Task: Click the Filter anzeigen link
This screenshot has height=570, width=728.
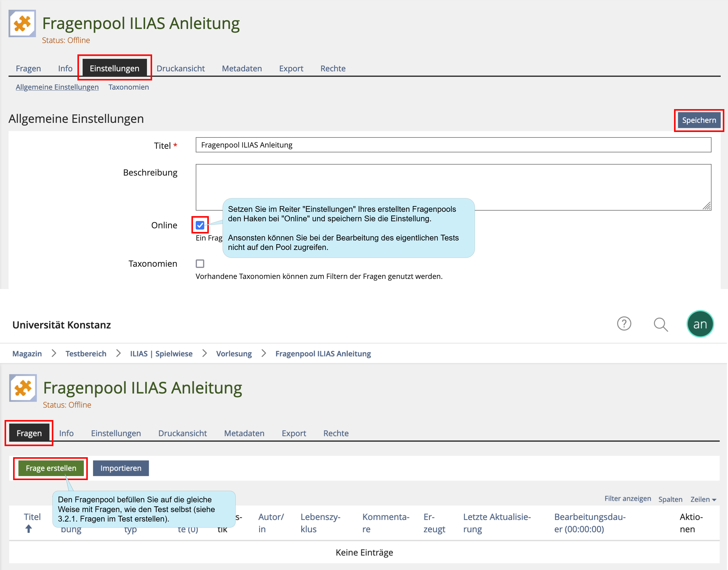Action: click(x=627, y=499)
